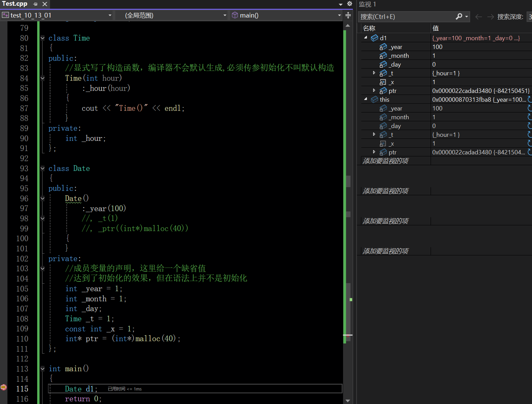The height and width of the screenshot is (404, 532).
Task: Open the search options dropdown arrow
Action: [x=467, y=17]
